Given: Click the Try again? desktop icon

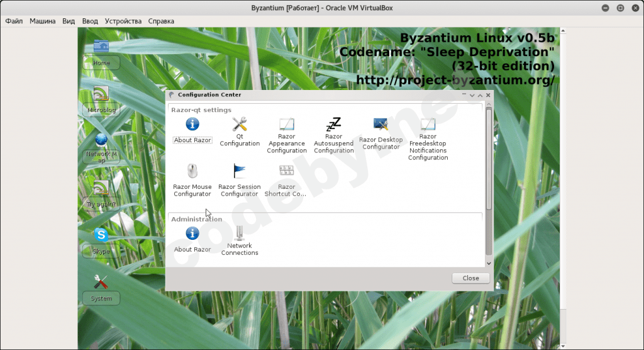Looking at the screenshot, I should [x=101, y=195].
